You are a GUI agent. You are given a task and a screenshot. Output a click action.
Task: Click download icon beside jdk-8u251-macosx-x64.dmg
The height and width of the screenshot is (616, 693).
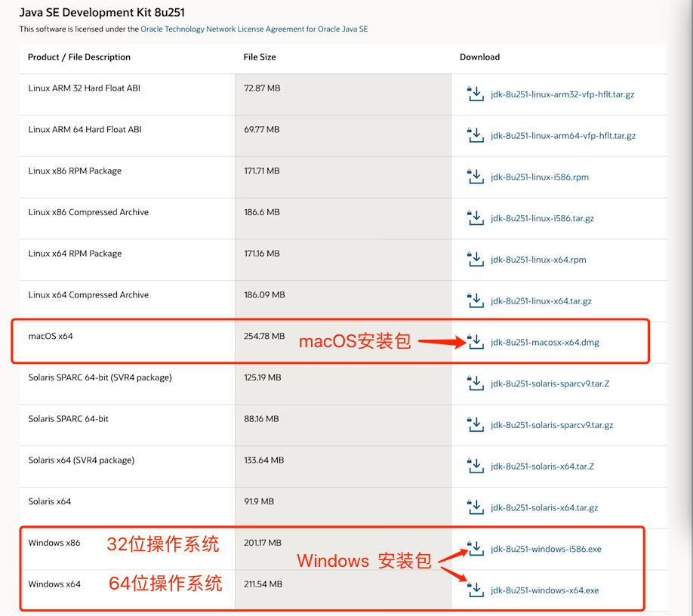pos(476,341)
